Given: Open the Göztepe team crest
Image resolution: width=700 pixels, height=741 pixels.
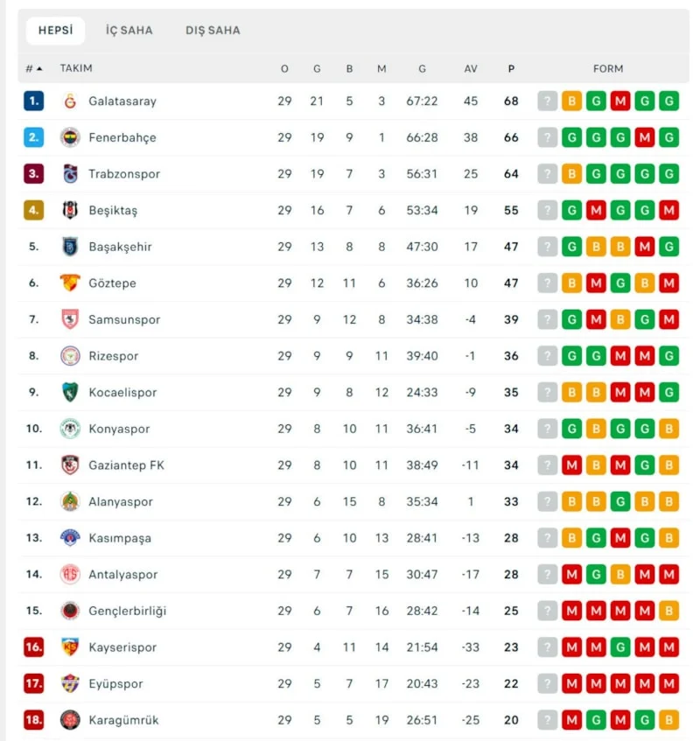Looking at the screenshot, I should point(70,283).
